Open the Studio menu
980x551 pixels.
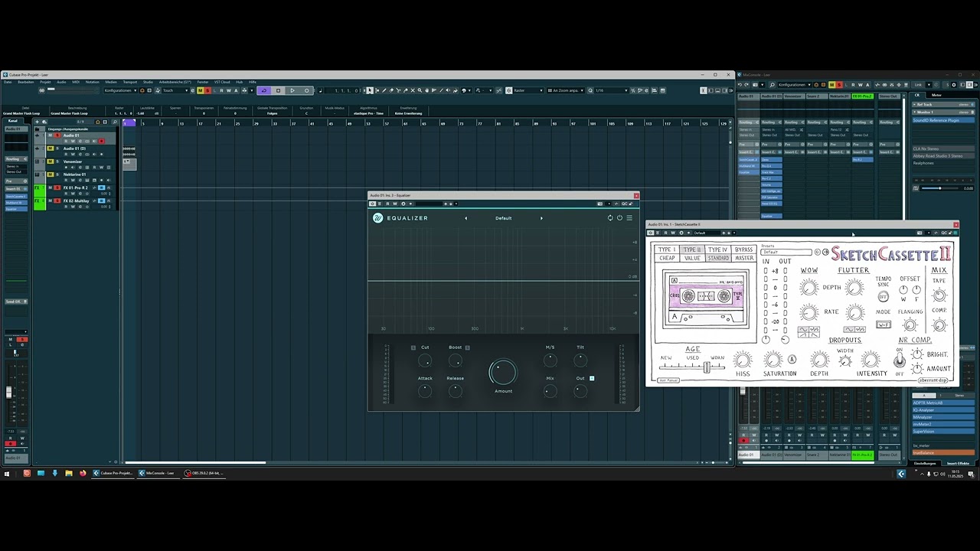(148, 82)
